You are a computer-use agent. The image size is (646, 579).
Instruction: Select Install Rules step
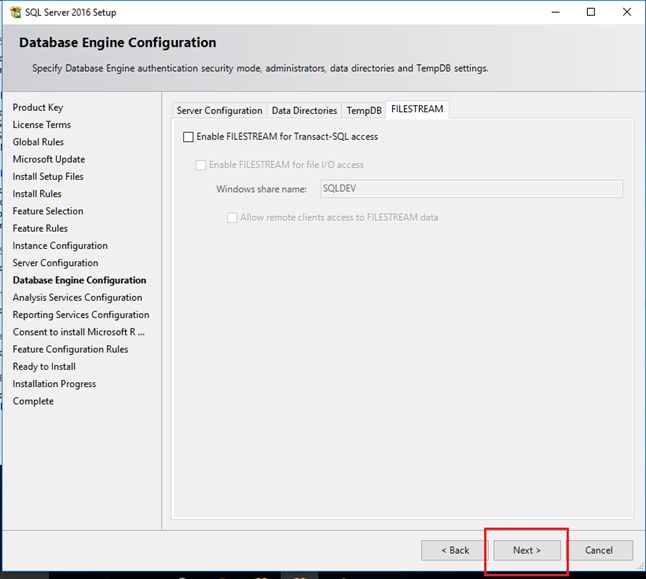point(37,194)
